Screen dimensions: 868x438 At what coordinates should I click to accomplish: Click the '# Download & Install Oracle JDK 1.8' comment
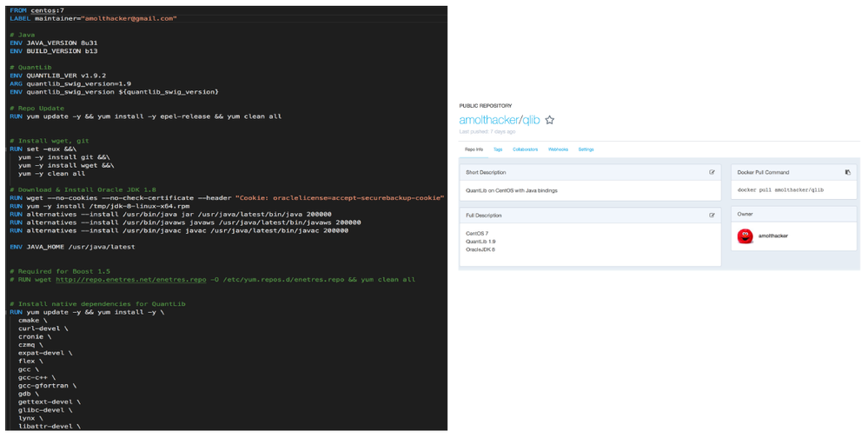[83, 190]
